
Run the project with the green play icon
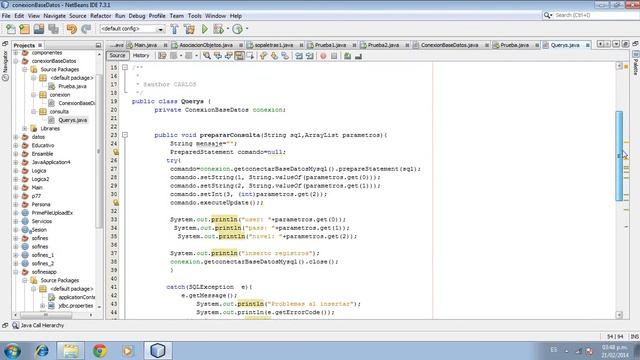point(205,29)
